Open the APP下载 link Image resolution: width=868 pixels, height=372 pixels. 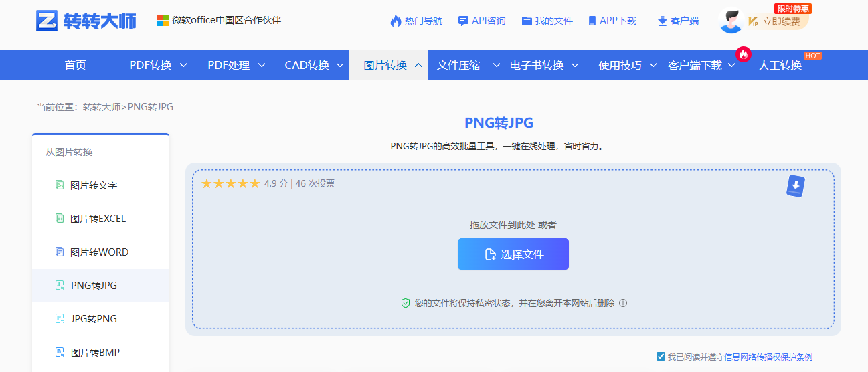618,21
